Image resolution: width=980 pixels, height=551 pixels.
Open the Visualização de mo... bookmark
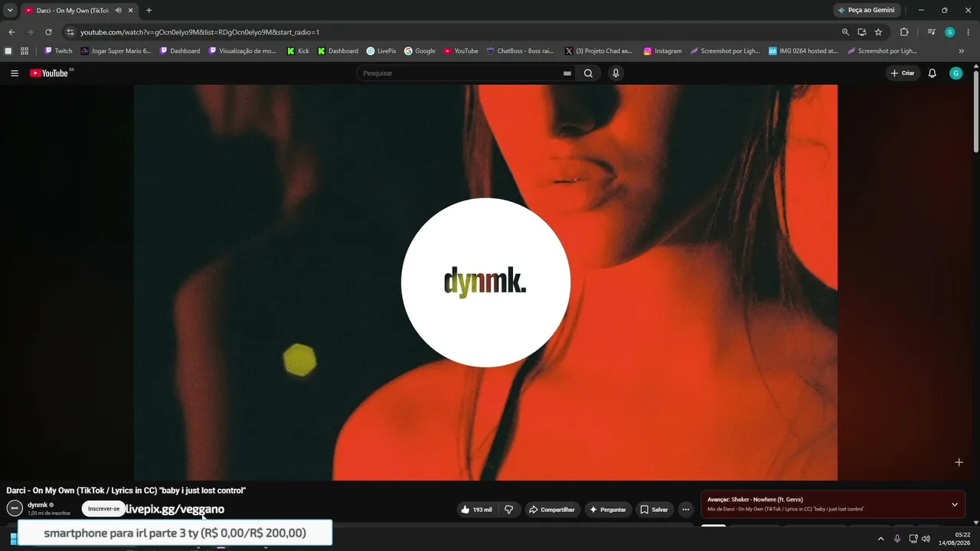tap(242, 51)
